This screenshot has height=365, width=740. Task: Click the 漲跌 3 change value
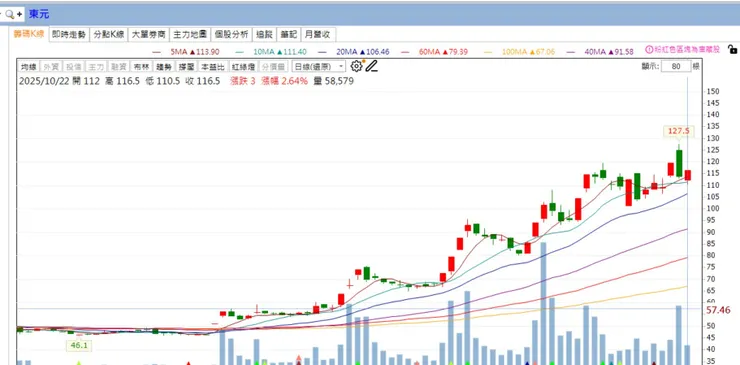click(243, 81)
